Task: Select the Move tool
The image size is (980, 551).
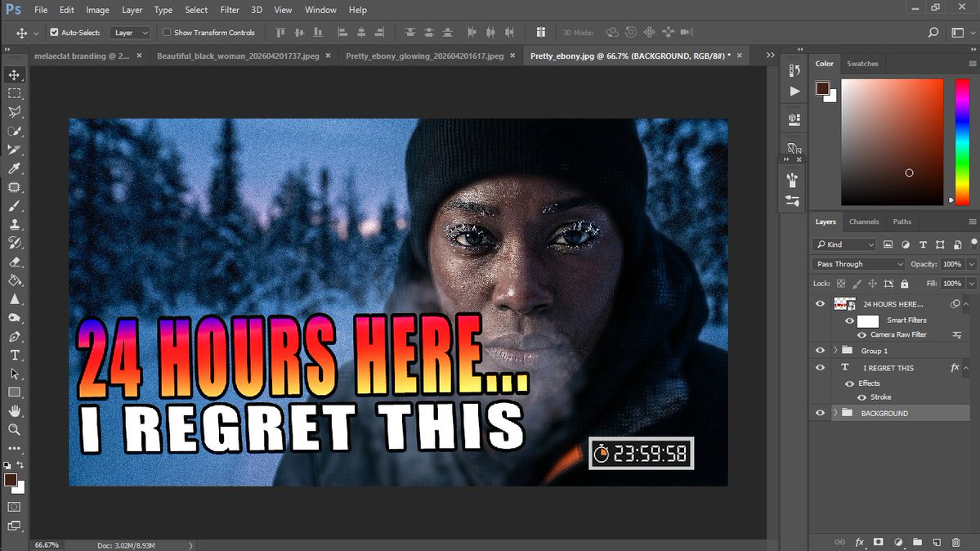Action: tap(15, 75)
